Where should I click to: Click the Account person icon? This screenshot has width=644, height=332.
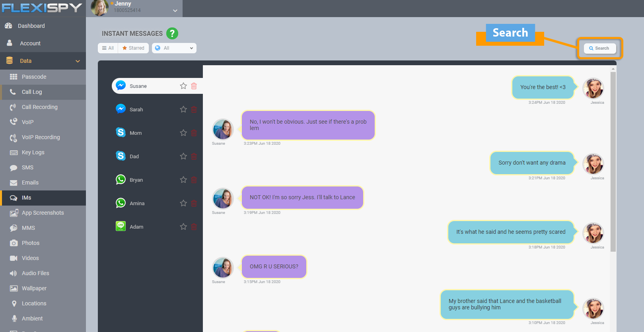tap(10, 43)
